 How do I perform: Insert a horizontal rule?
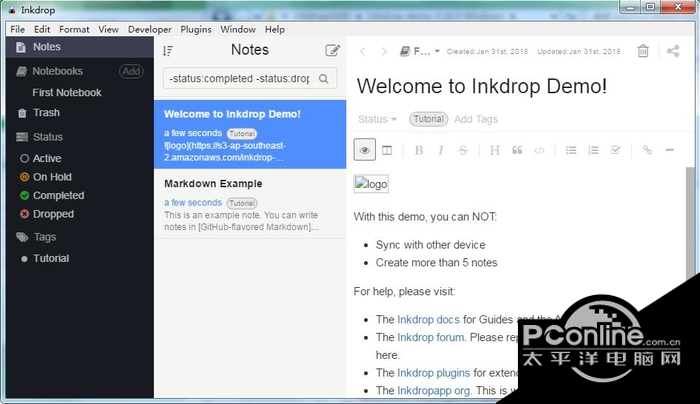669,150
